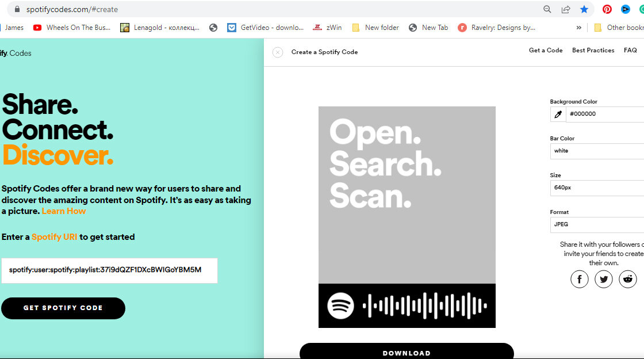This screenshot has height=359, width=644.
Task: Click the blue play-arrow extension icon
Action: 626,9
